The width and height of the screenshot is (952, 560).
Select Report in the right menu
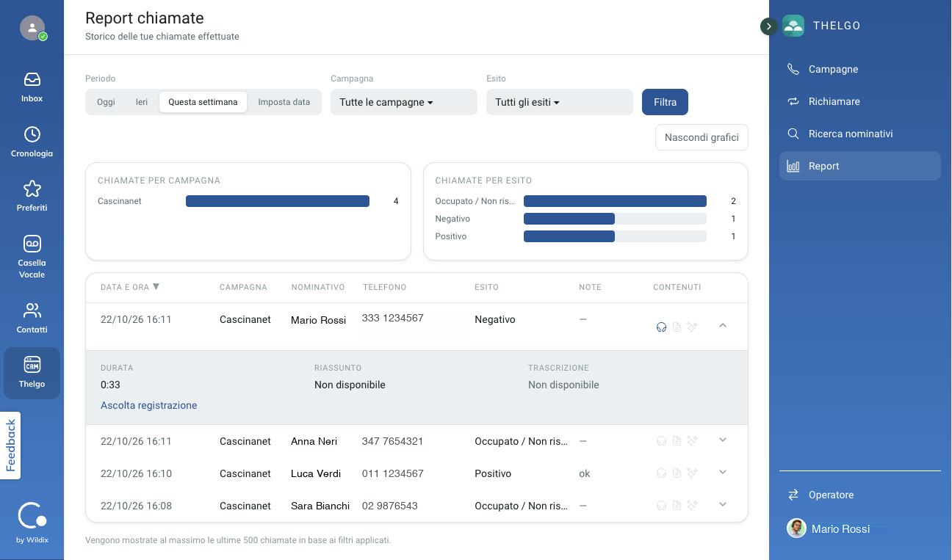tap(860, 166)
